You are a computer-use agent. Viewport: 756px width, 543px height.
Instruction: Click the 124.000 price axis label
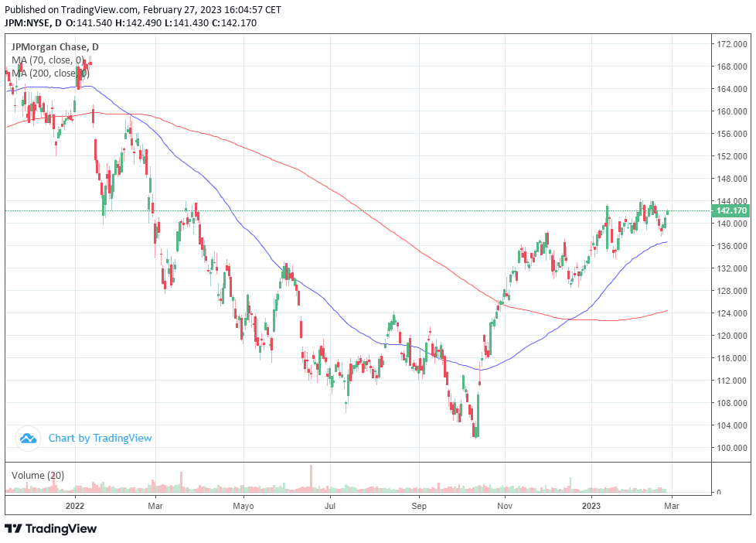(x=732, y=313)
